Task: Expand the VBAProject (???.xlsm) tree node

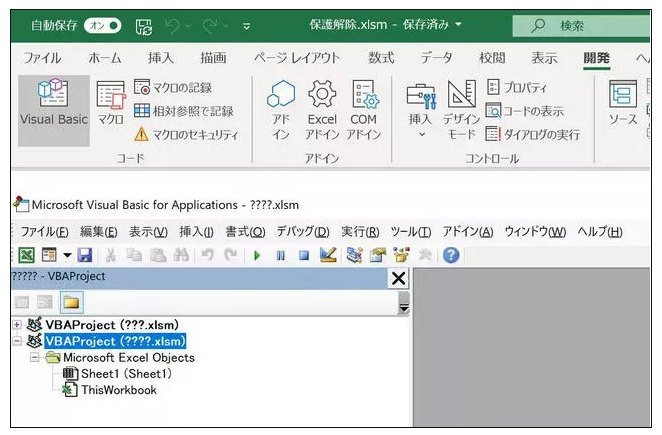Action: pos(16,325)
